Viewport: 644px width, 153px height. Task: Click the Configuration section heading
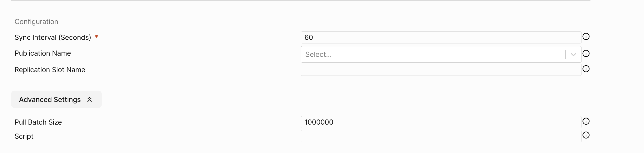pos(37,22)
